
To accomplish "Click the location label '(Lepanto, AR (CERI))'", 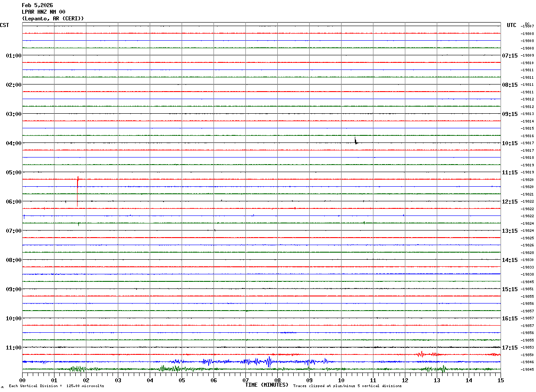I will pos(53,19).
